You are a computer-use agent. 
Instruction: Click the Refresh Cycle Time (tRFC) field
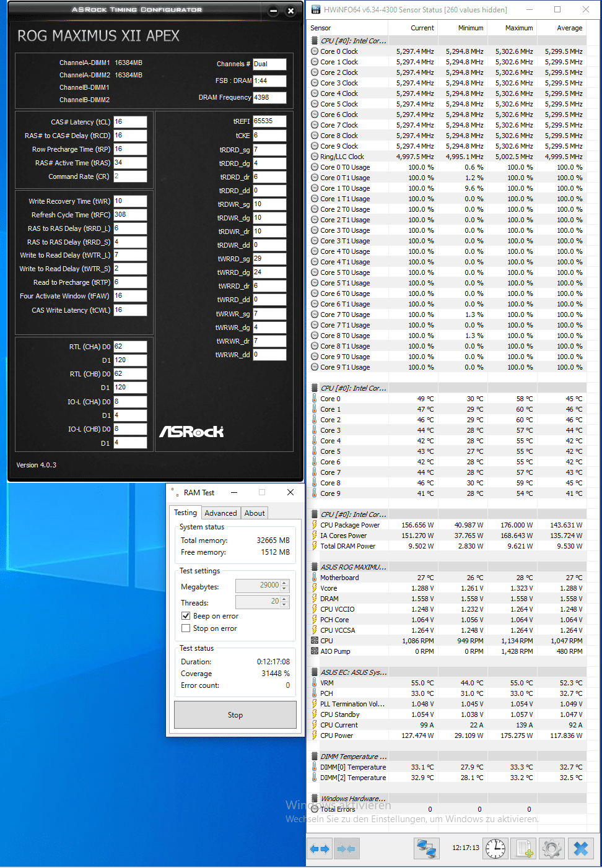click(130, 215)
